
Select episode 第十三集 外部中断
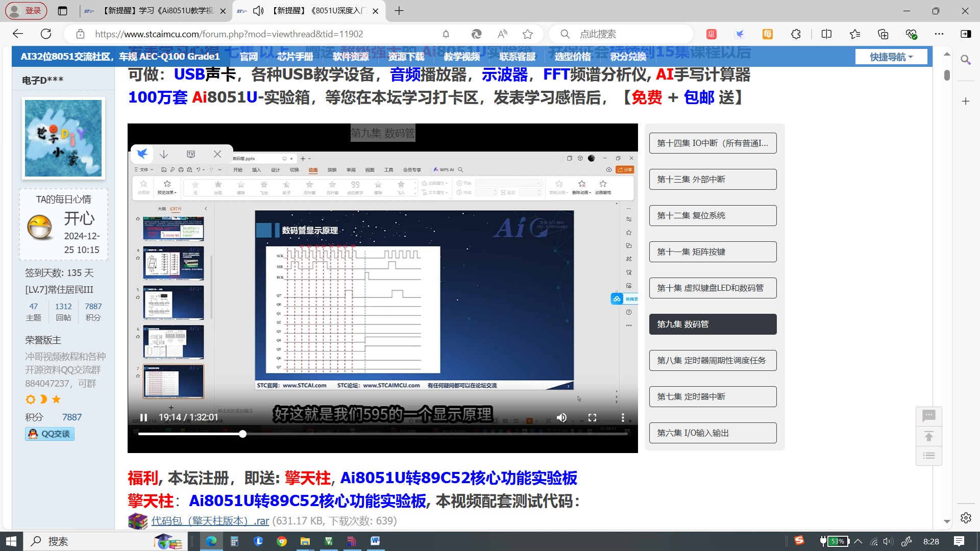click(x=713, y=179)
